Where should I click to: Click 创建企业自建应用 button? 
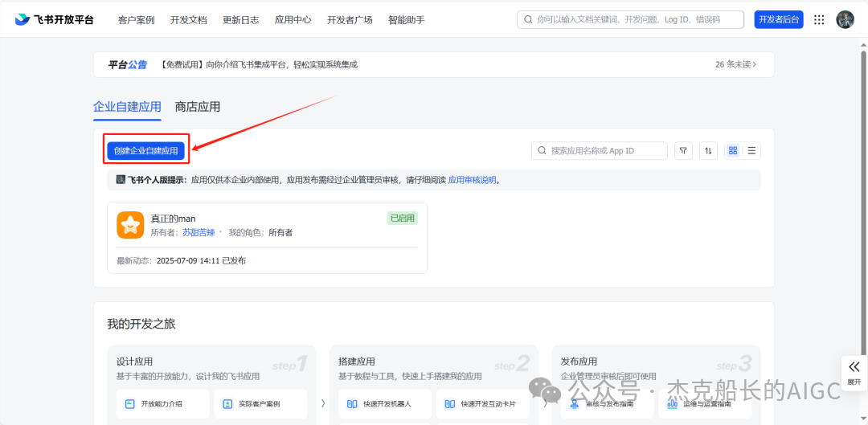[146, 150]
